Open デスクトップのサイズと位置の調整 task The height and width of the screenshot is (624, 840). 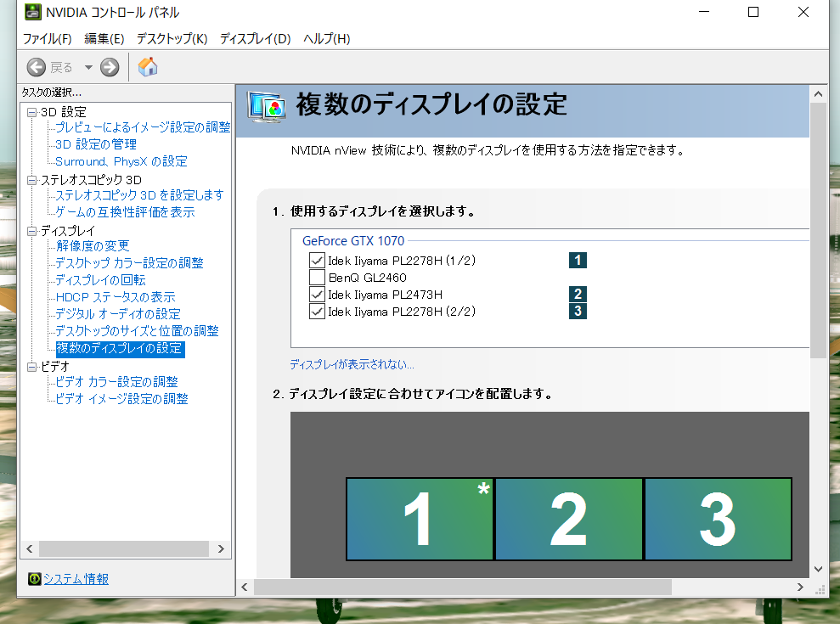[137, 331]
